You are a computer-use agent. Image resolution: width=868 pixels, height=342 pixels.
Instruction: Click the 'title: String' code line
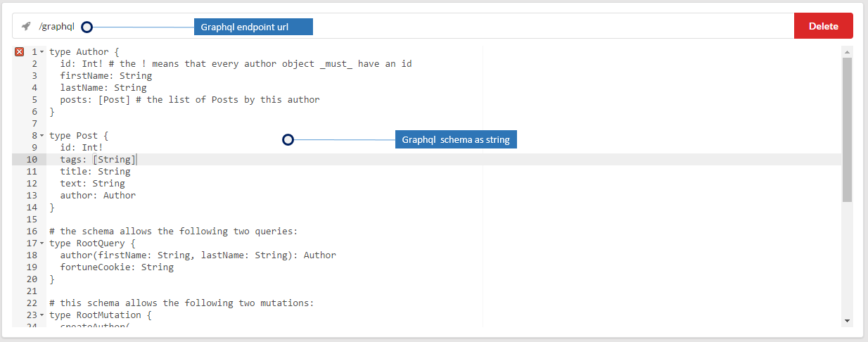(x=96, y=172)
